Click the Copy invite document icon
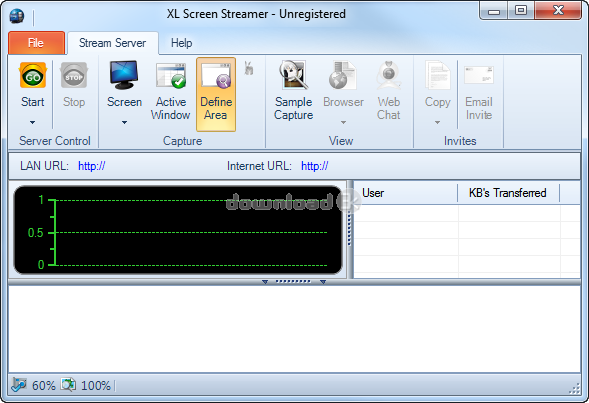Viewport: 589px width, 403px height. tap(437, 75)
